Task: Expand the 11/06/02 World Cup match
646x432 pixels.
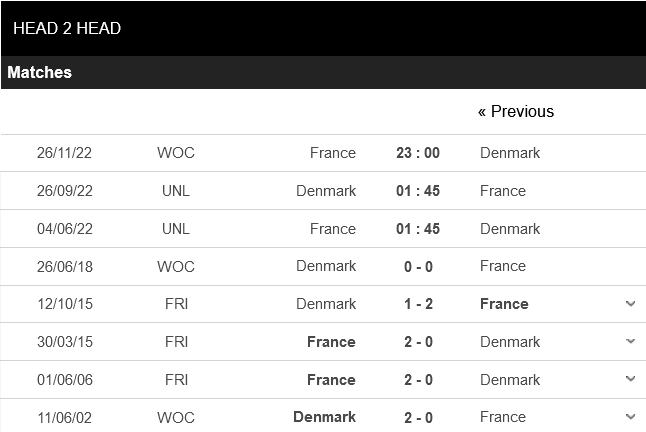Action: [630, 417]
